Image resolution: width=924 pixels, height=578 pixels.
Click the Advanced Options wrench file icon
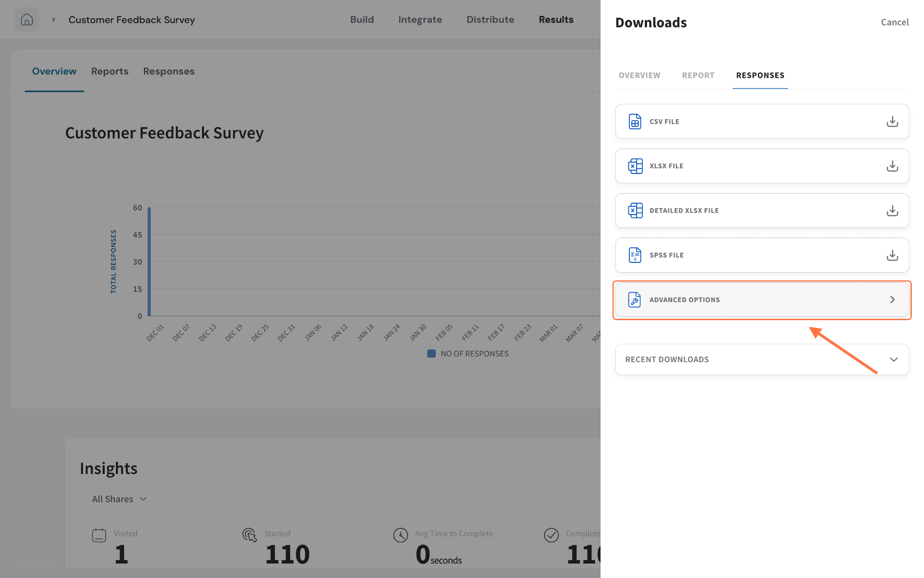tap(634, 300)
